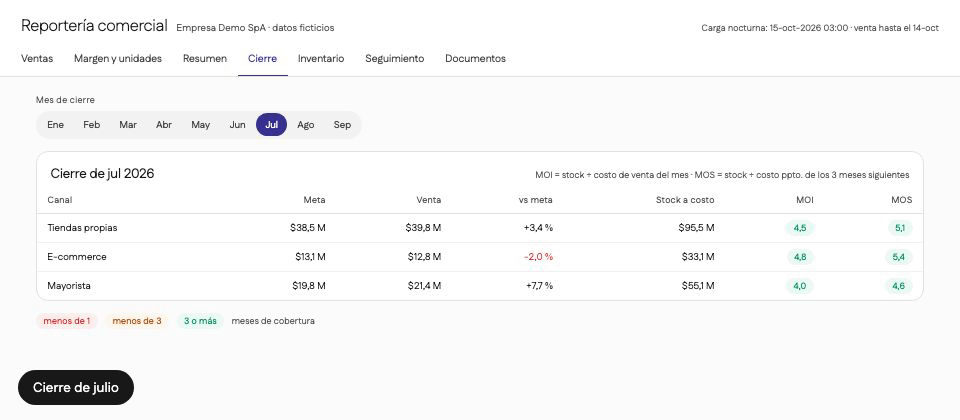Click the 'meses de cobertura' legend text
The width and height of the screenshot is (960, 420).
coord(273,321)
